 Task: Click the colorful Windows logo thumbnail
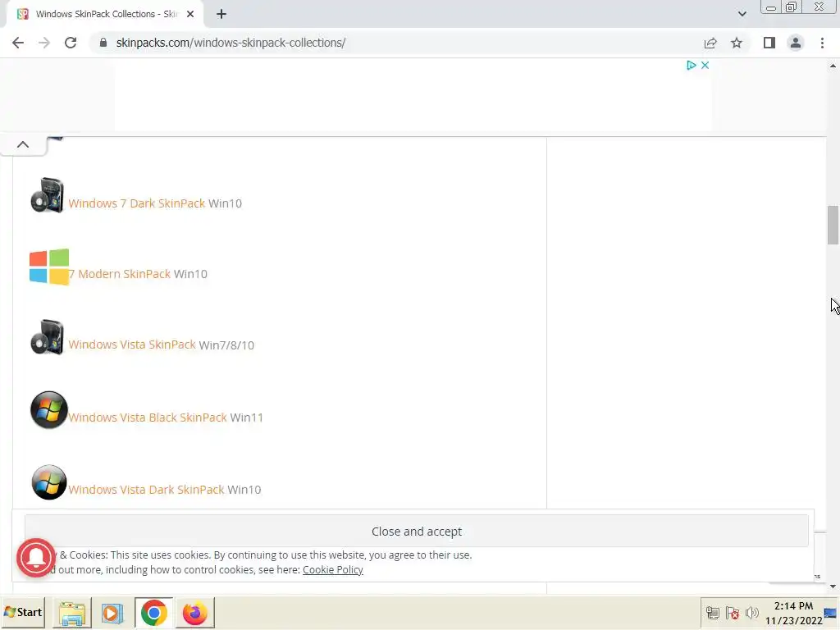49,267
